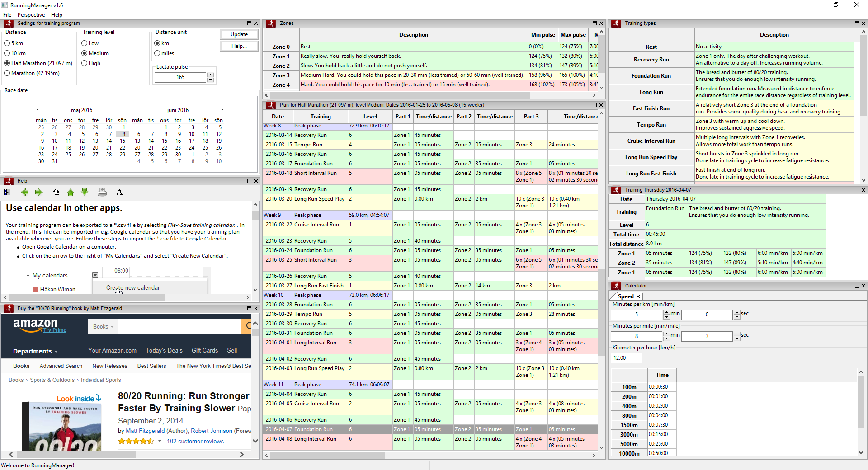Select the 10 km distance option

(7, 53)
